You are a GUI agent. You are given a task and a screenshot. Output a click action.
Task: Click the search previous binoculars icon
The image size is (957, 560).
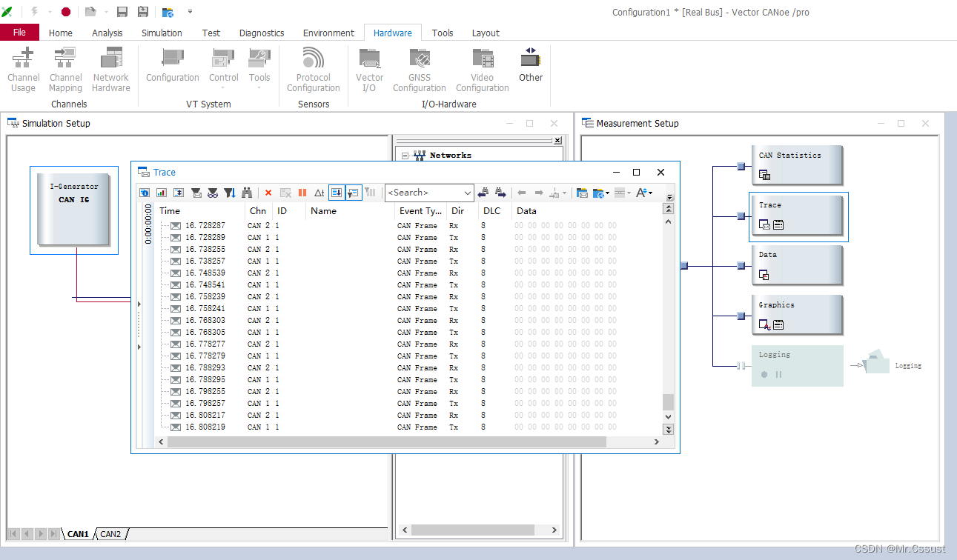(x=483, y=193)
